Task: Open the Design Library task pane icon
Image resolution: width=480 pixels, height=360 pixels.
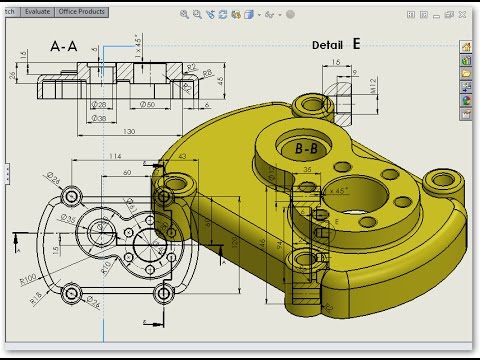Action: click(466, 60)
